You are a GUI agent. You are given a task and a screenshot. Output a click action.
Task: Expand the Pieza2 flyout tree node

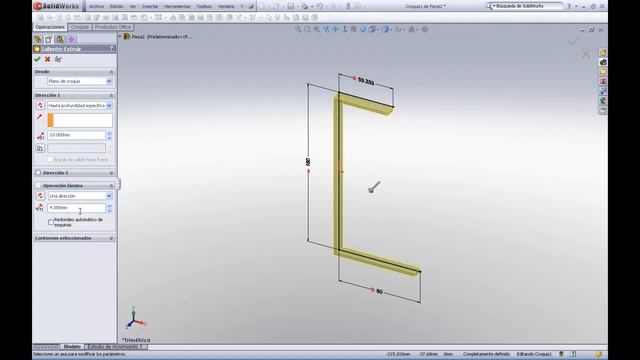[120, 36]
